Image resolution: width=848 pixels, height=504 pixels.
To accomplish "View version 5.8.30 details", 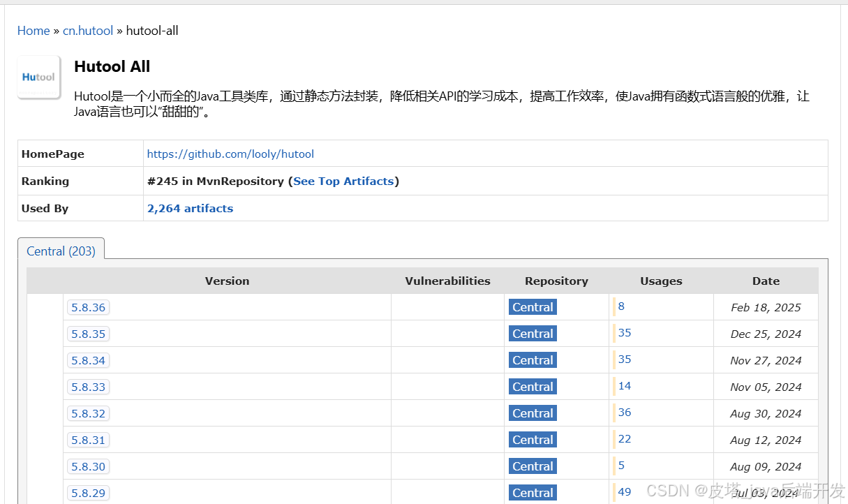I will (88, 466).
